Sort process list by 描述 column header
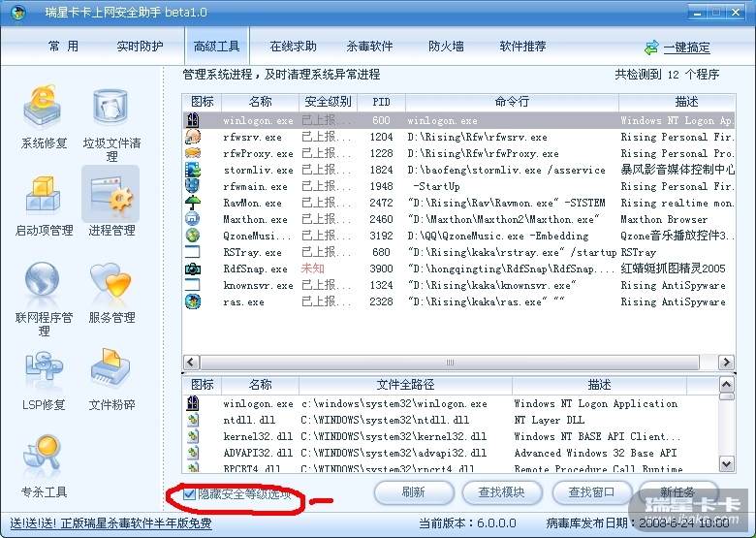The width and height of the screenshot is (756, 538). (677, 102)
